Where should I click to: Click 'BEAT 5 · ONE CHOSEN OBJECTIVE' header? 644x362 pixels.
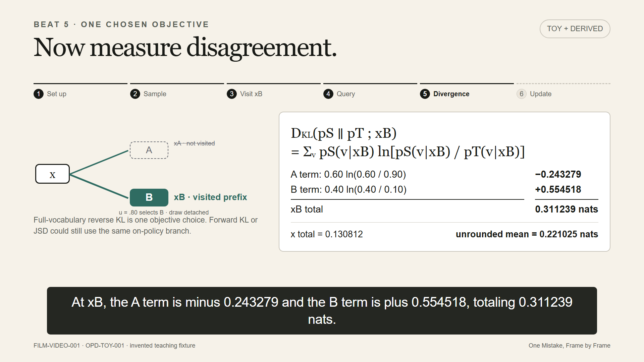click(x=121, y=24)
